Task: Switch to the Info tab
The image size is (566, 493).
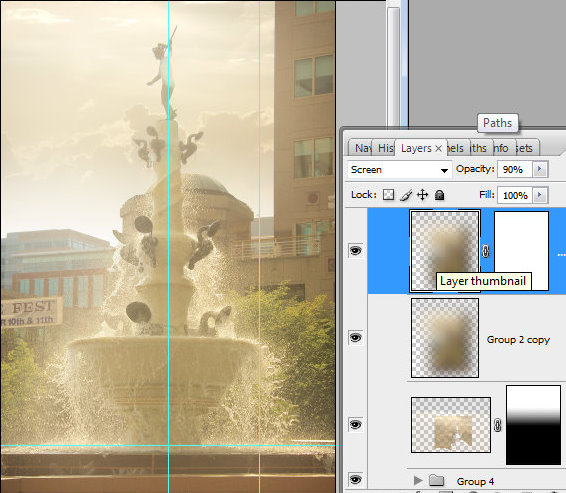Action: 503,148
